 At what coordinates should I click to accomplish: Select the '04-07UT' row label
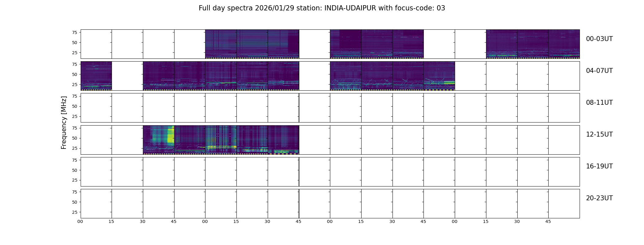(599, 71)
